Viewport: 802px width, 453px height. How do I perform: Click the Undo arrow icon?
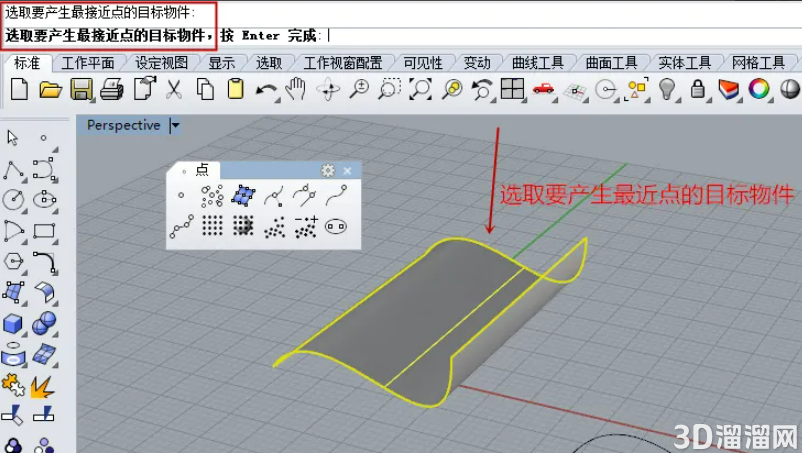click(x=266, y=90)
